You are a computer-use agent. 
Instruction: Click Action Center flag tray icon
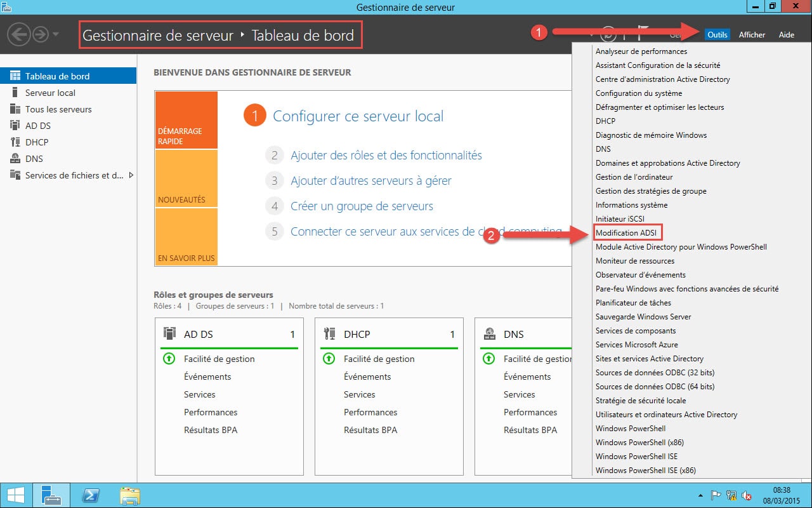716,495
